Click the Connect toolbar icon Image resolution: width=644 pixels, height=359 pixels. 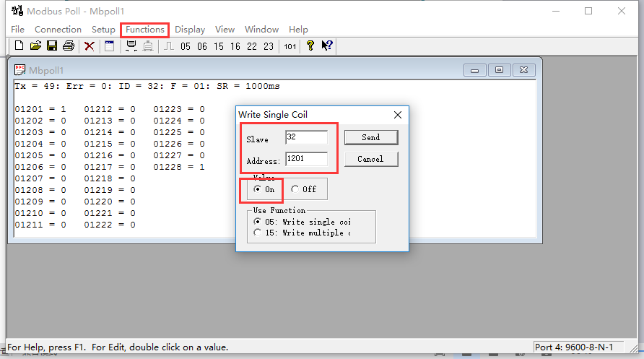(x=131, y=46)
